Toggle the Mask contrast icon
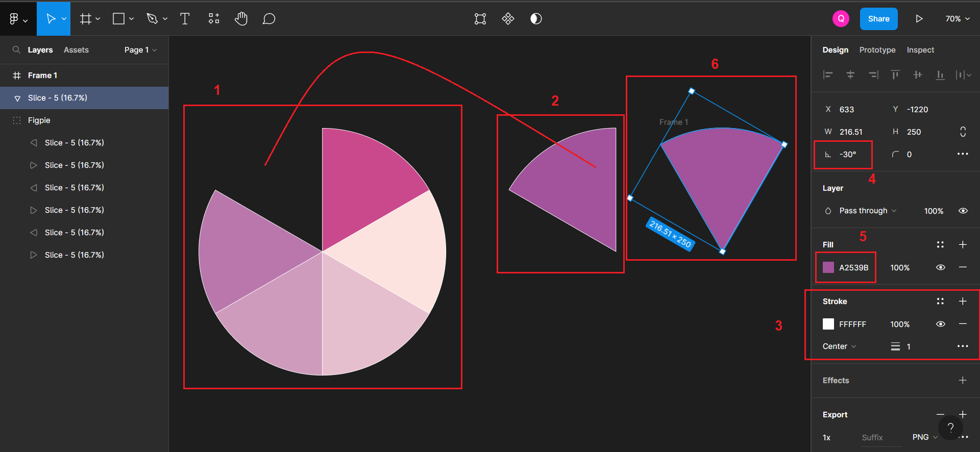980x452 pixels. click(x=536, y=19)
